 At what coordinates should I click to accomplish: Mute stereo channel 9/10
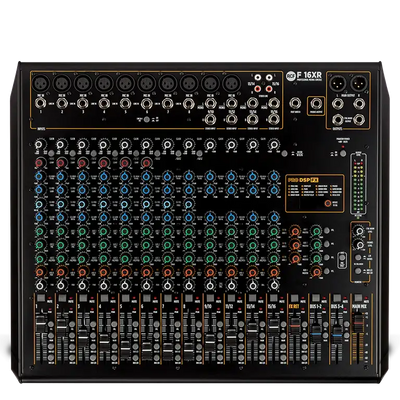(210, 298)
